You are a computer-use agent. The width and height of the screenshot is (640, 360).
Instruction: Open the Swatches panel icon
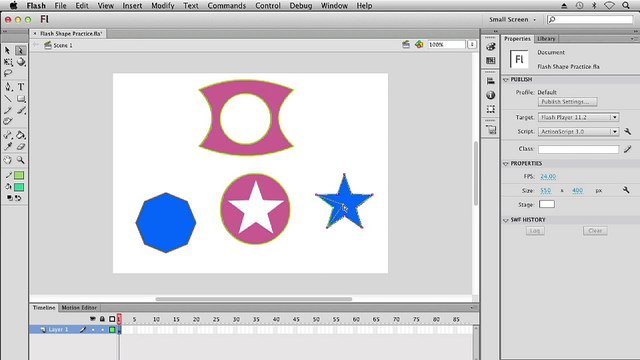(x=491, y=60)
